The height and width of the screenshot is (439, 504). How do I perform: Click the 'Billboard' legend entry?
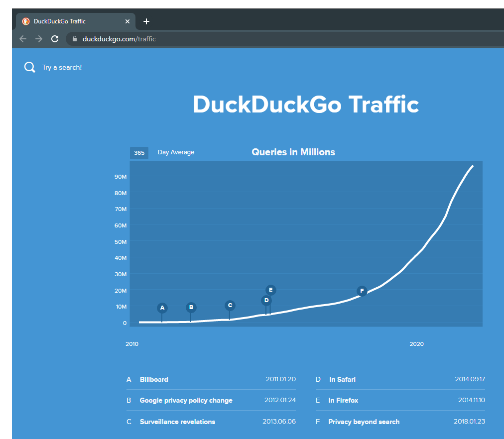[154, 379]
